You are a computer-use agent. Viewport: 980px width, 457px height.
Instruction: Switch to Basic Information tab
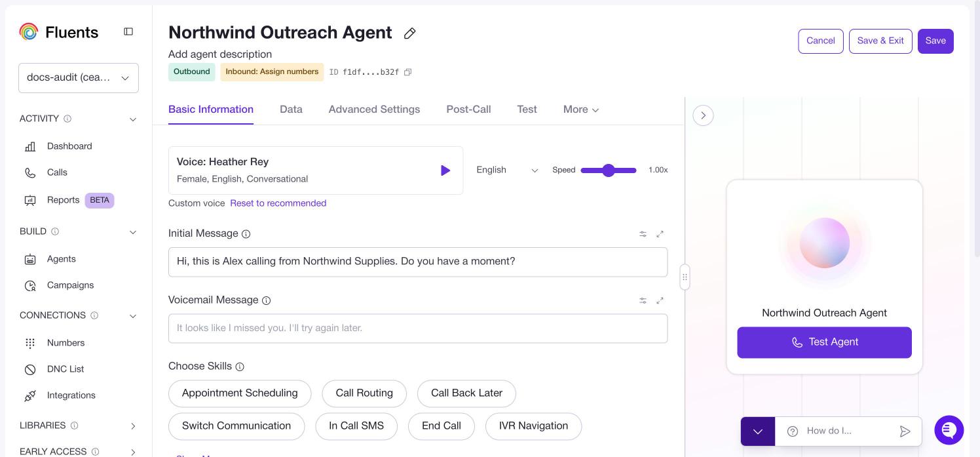211,109
